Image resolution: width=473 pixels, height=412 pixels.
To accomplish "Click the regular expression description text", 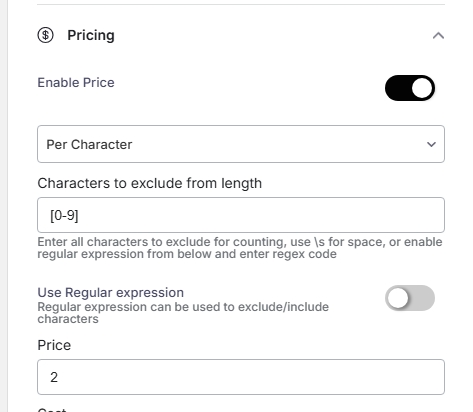I will coord(183,313).
